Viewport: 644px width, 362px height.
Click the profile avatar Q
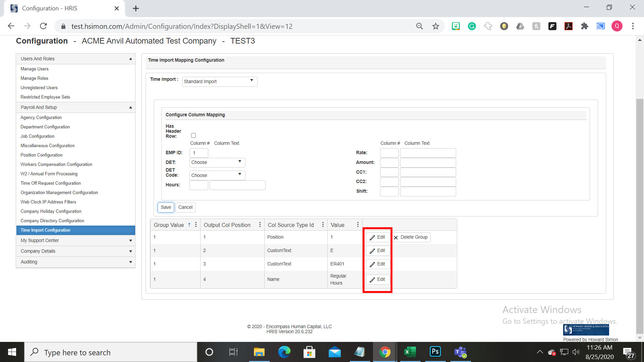click(x=617, y=26)
